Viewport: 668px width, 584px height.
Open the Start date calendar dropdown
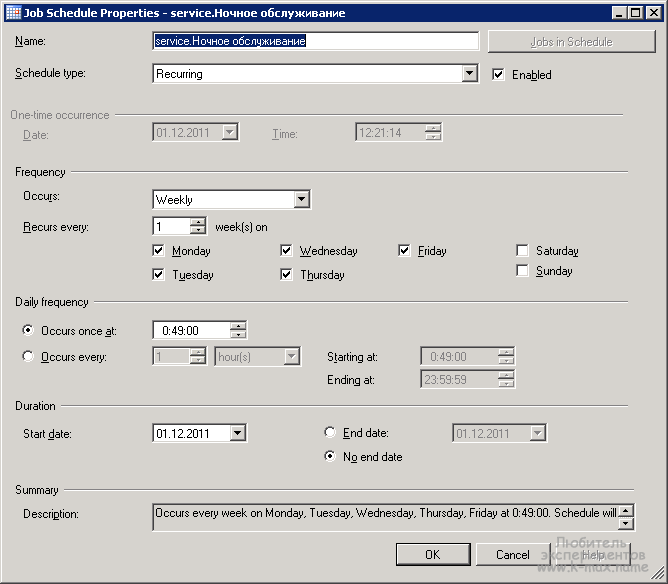pos(237,433)
